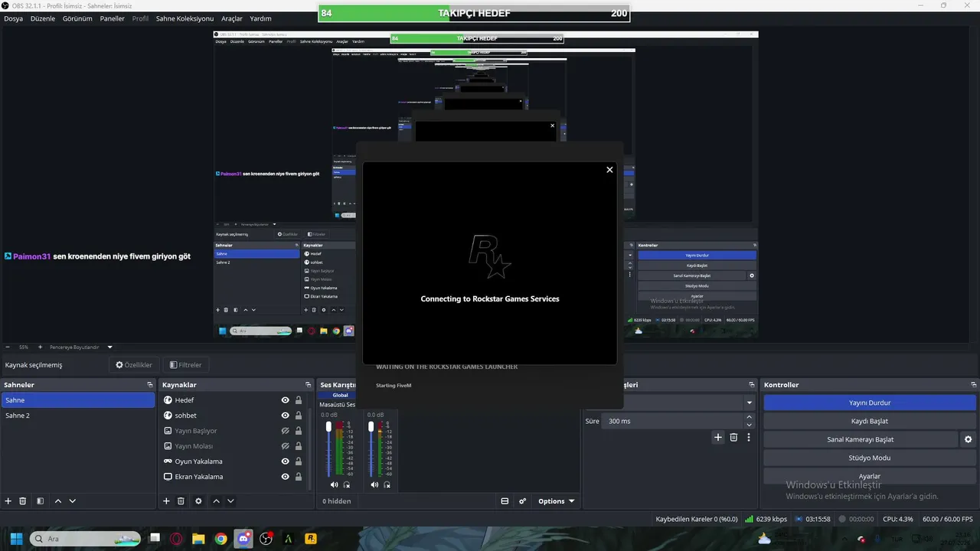Mute the first audio mixer channel
Screen dimensions: 980x551
[x=334, y=484]
